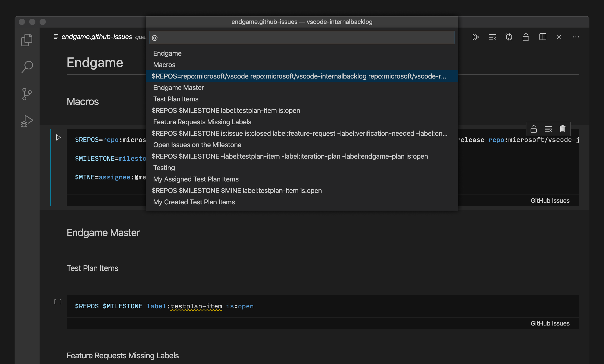Open the Run and Debug view

tap(27, 121)
